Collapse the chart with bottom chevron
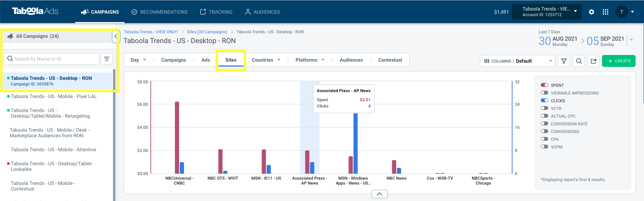The height and width of the screenshot is (201, 644). (x=380, y=194)
